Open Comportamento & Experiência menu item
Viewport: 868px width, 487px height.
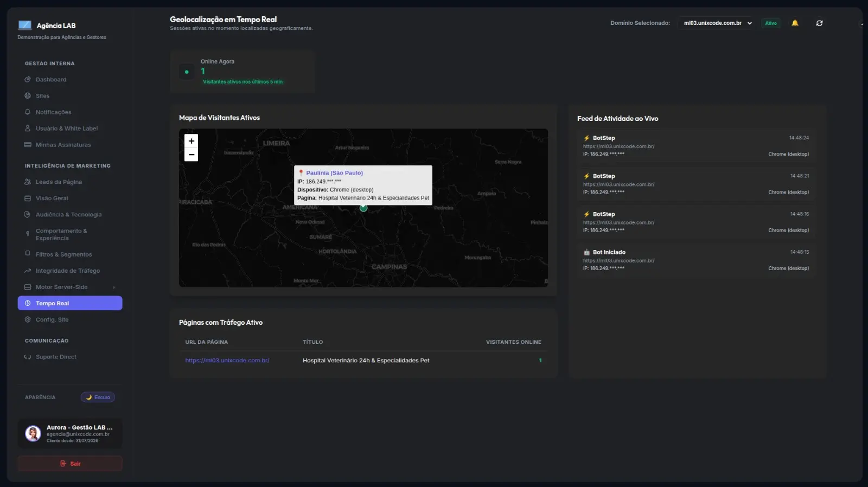pos(70,234)
